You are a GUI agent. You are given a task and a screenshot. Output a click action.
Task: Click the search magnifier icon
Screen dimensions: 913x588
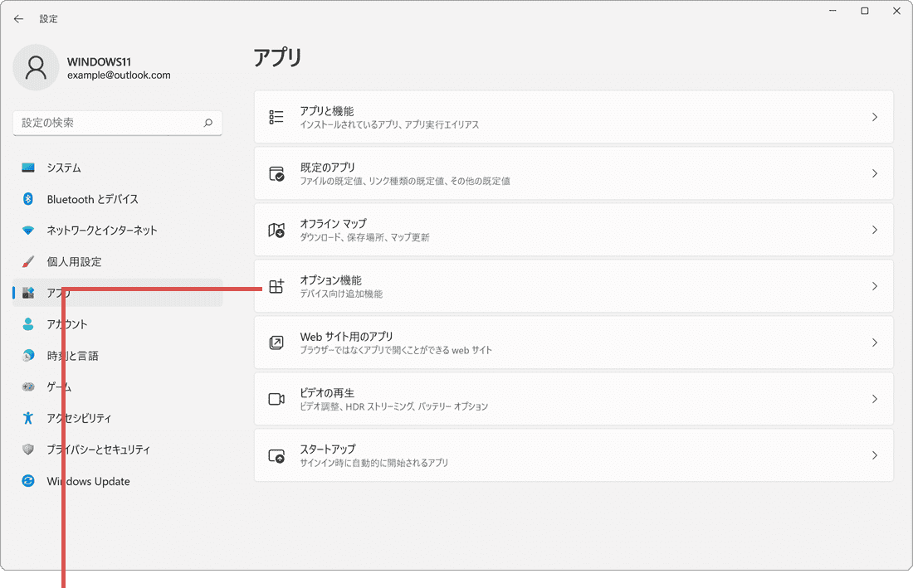point(209,123)
